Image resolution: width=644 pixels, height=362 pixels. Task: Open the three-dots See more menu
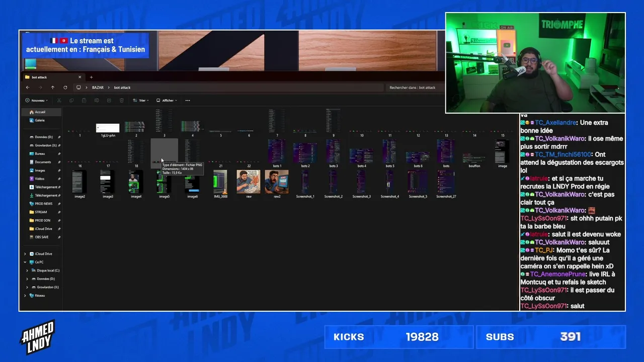click(188, 101)
